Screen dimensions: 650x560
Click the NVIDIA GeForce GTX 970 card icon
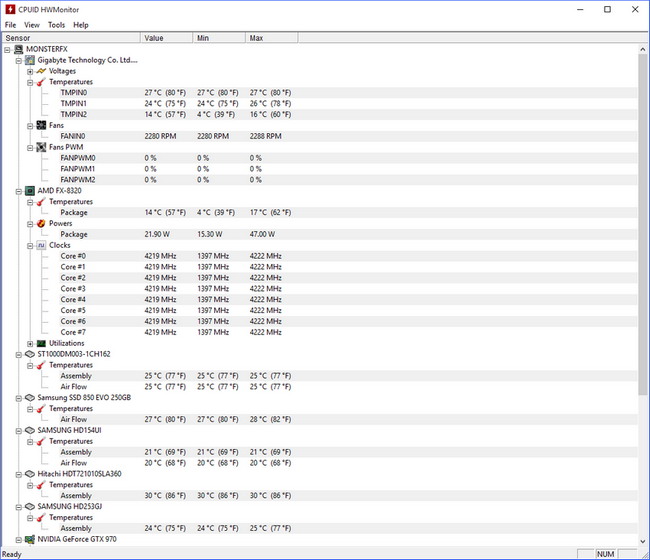(30, 539)
